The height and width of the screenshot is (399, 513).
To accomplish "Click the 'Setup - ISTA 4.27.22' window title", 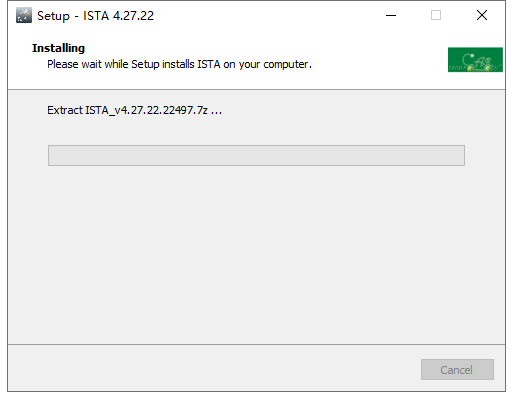I will coord(95,16).
